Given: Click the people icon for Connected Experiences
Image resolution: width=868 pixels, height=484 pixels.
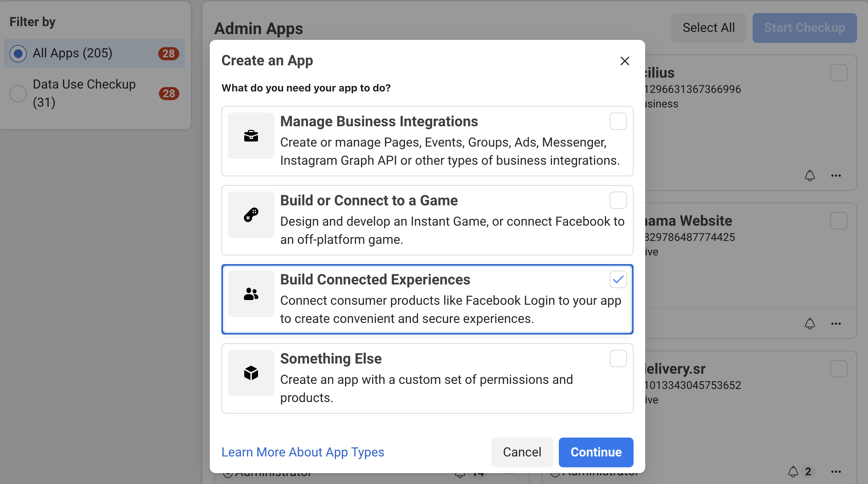Looking at the screenshot, I should (x=251, y=294).
